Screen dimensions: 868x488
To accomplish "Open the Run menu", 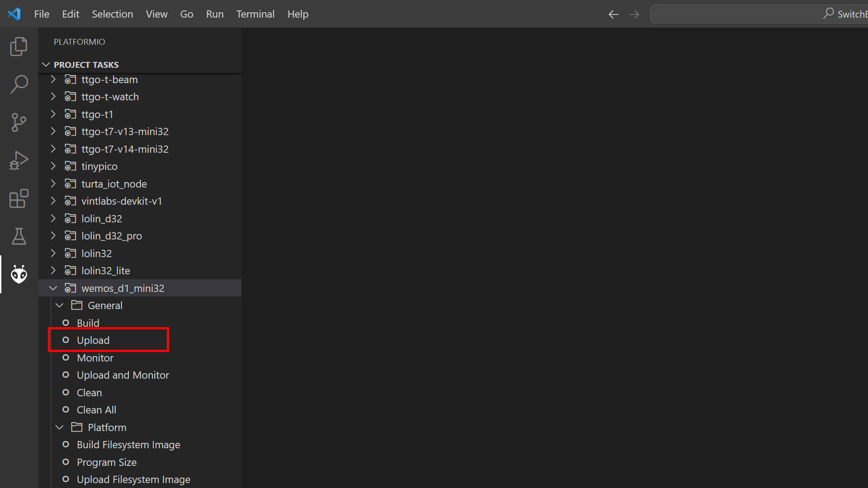I will pos(215,14).
